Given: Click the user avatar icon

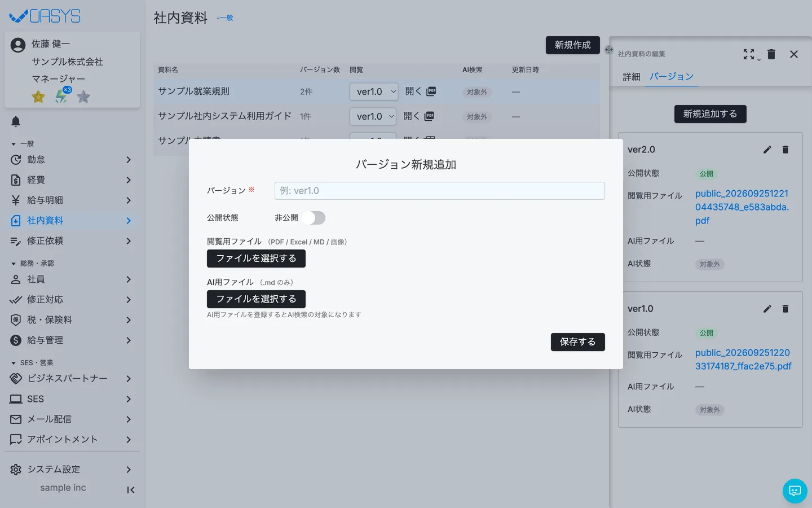Looking at the screenshot, I should click(x=18, y=45).
